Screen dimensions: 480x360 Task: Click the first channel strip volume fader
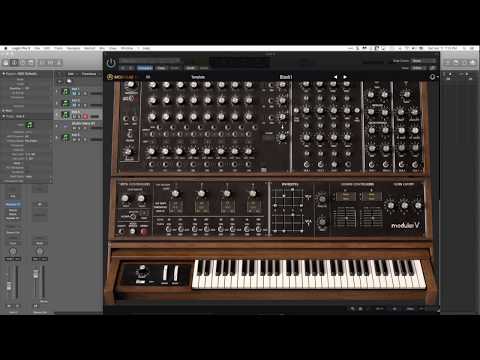(x=10, y=285)
